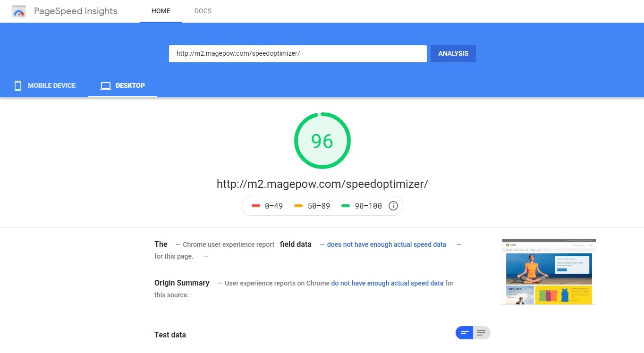Image resolution: width=644 pixels, height=353 pixels.
Task: Toggle the compact test data view
Action: (465, 333)
